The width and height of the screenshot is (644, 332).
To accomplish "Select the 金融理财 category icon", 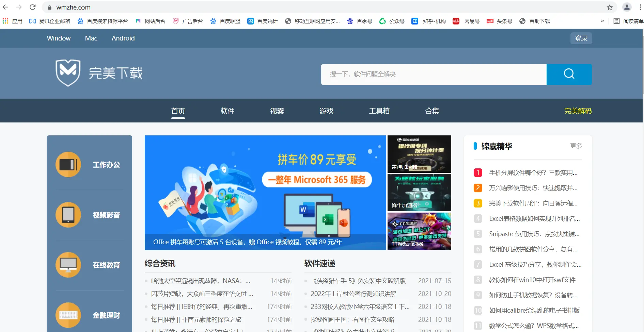I will pos(68,315).
